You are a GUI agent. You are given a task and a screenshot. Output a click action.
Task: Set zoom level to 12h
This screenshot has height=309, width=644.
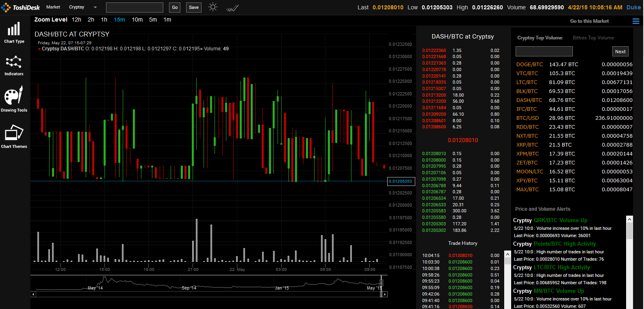[x=76, y=19]
